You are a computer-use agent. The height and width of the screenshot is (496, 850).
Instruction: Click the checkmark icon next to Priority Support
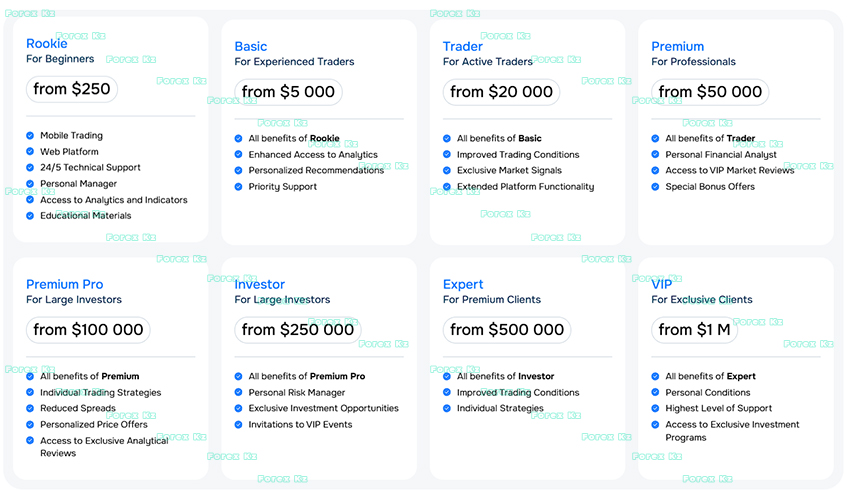point(238,186)
